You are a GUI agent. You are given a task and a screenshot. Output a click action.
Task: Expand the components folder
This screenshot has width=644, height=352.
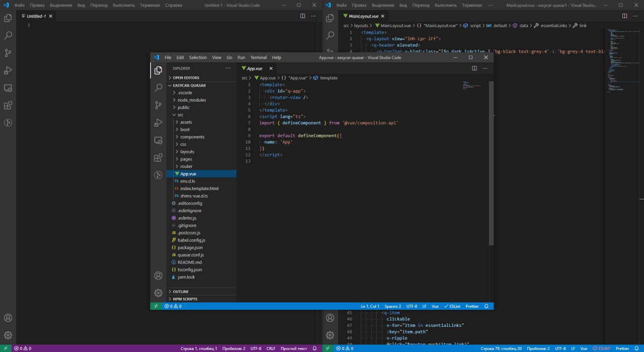[x=201, y=137]
